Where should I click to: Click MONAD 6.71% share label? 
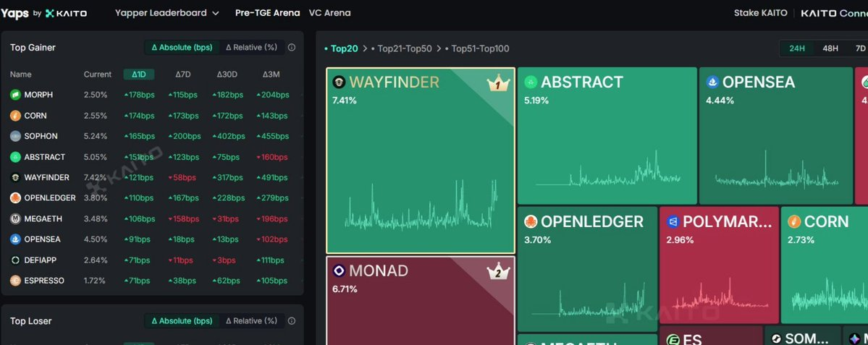pyautogui.click(x=345, y=289)
